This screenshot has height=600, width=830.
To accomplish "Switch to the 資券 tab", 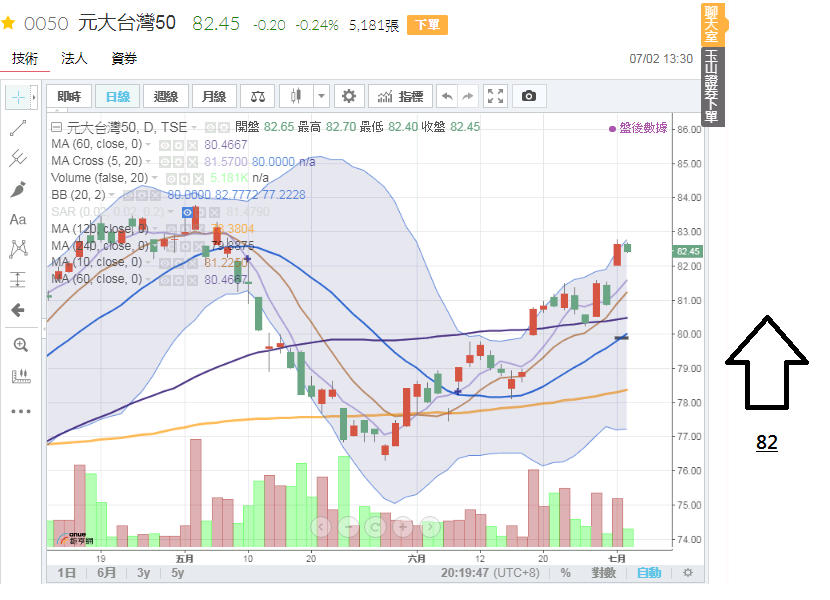I will pyautogui.click(x=124, y=58).
